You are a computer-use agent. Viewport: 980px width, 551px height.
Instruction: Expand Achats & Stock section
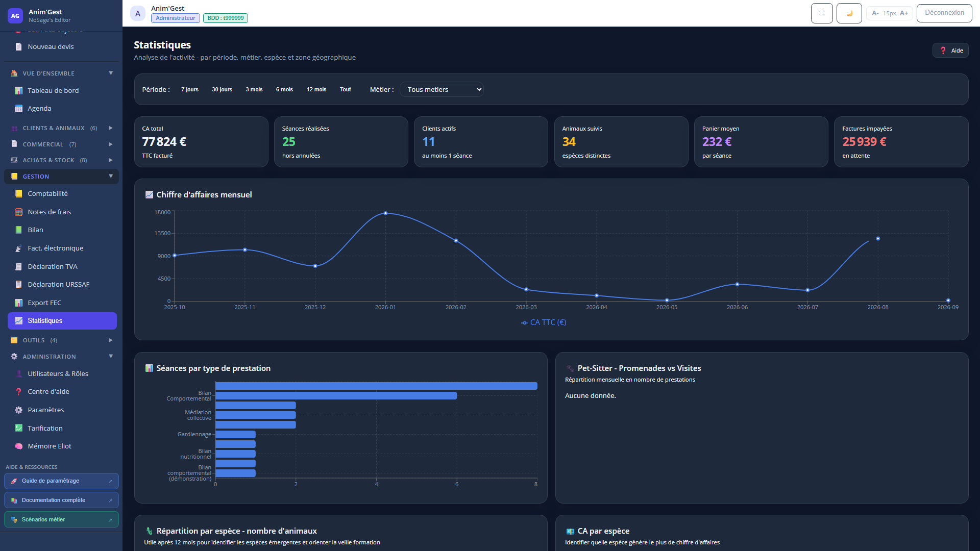[61, 160]
